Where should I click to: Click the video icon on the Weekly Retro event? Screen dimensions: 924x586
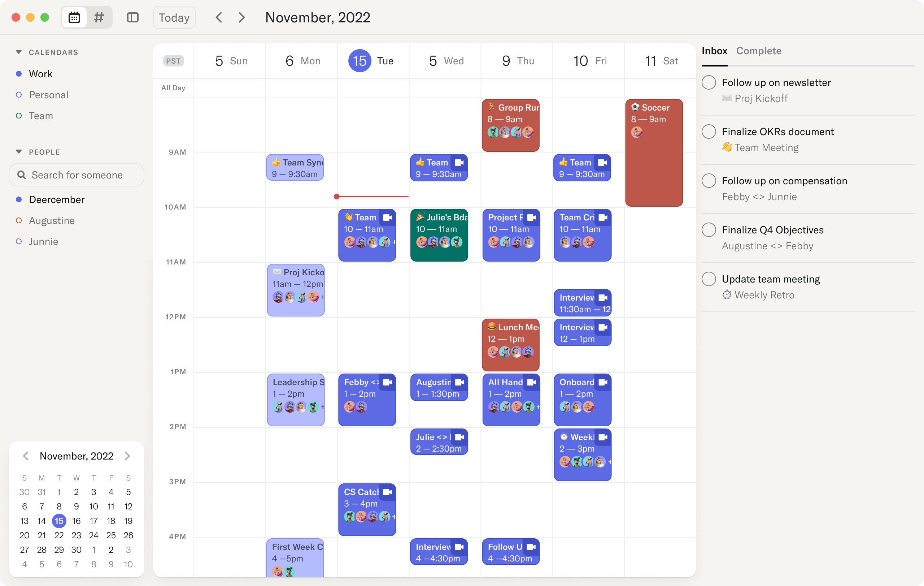pyautogui.click(x=603, y=437)
